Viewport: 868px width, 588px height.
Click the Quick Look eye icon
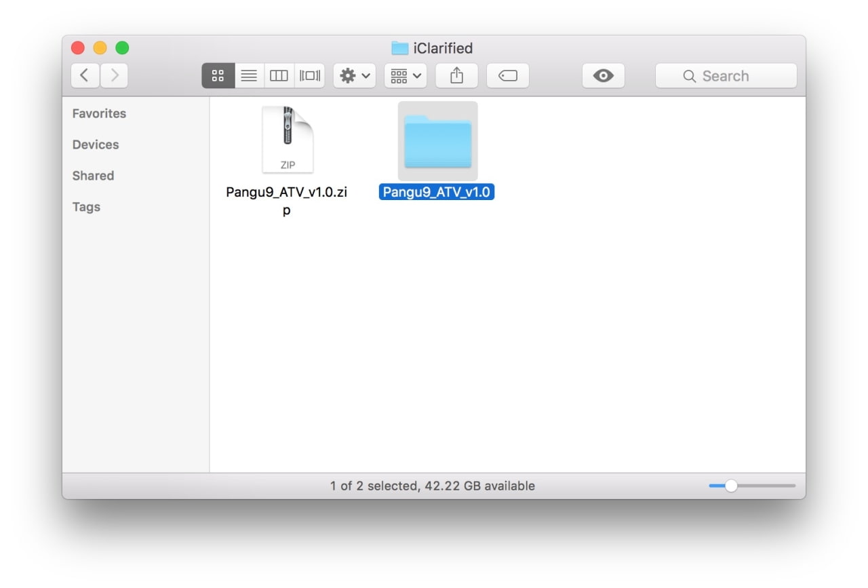tap(603, 76)
